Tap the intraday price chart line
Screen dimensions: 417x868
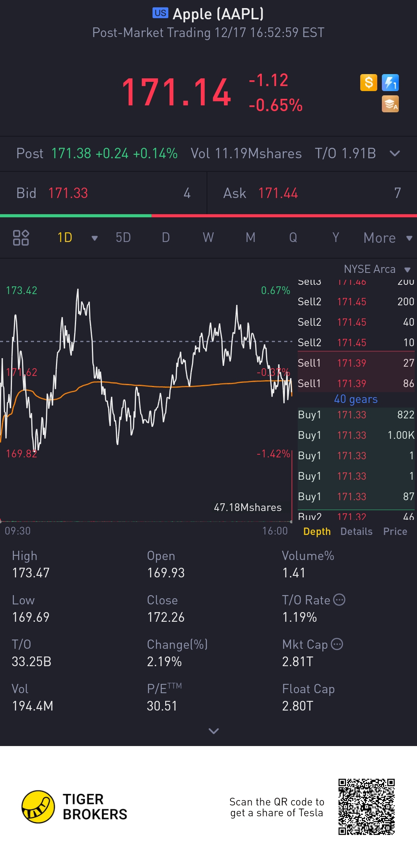click(146, 371)
